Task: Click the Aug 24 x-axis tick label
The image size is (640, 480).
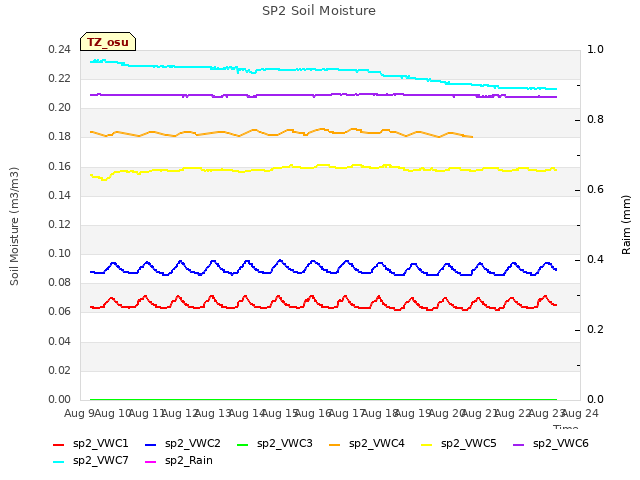Action: coord(580,413)
